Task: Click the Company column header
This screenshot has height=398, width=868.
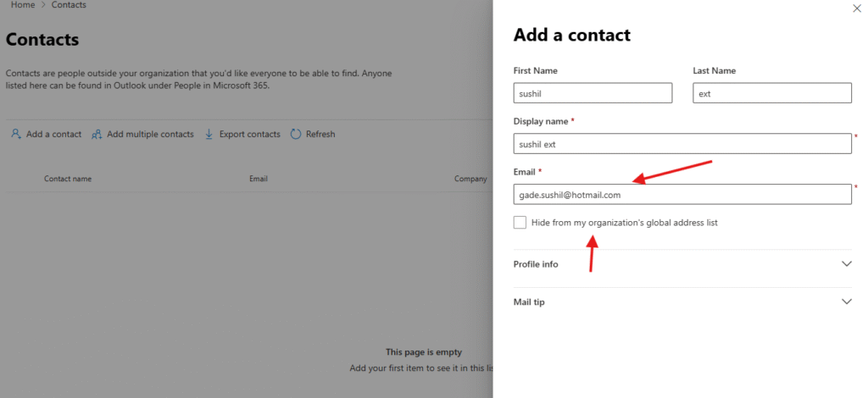Action: pyautogui.click(x=470, y=179)
